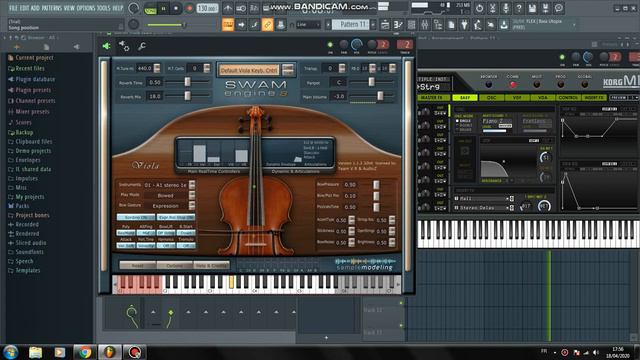The width and height of the screenshot is (640, 360).
Task: Toggle the Expr.Rel.Stop button
Action: click(176, 218)
